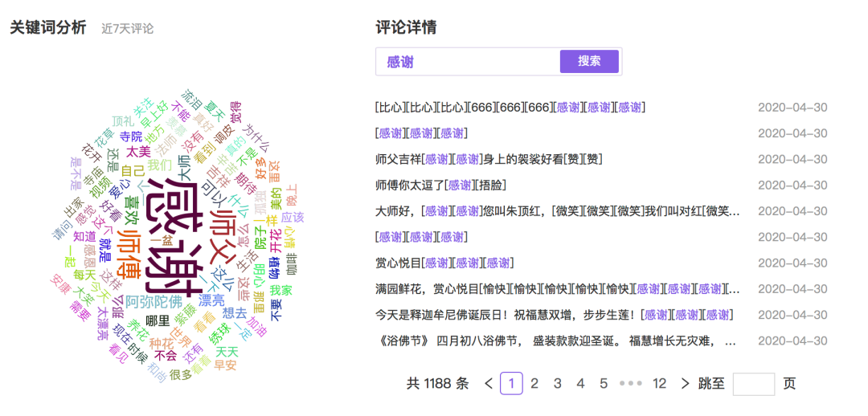Navigate to page 4
The width and height of the screenshot is (868, 416).
pos(580,384)
